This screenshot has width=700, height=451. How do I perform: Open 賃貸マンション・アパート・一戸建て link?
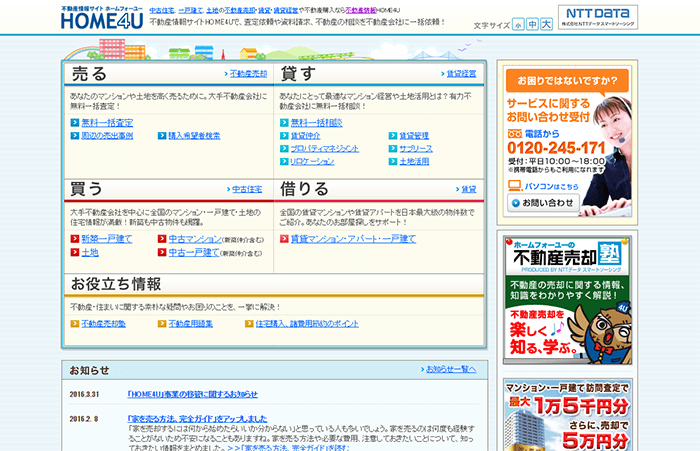[353, 239]
